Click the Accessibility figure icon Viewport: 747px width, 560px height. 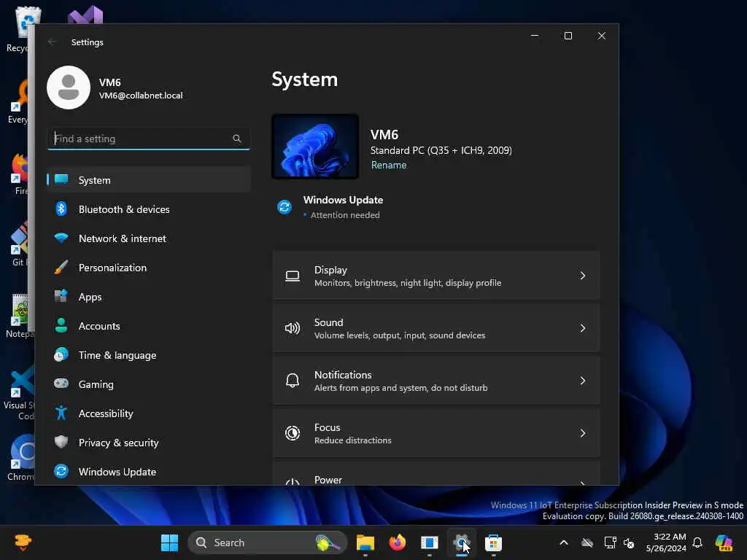click(x=61, y=413)
